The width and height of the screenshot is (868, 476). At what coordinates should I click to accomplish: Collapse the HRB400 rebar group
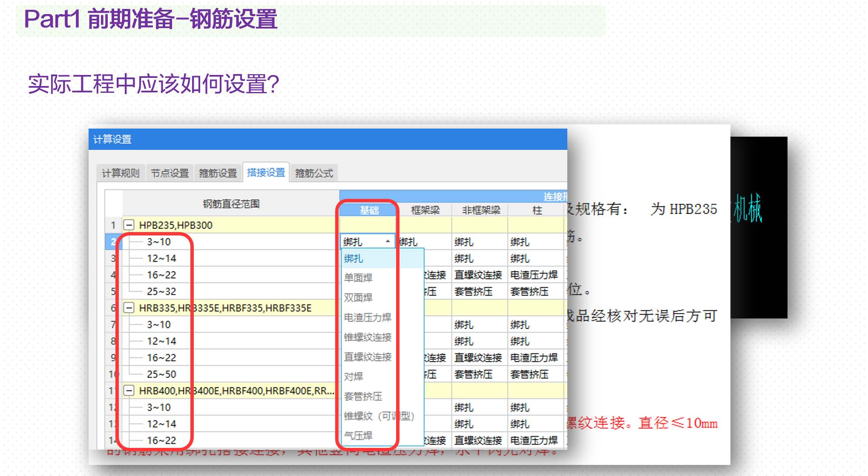[129, 390]
